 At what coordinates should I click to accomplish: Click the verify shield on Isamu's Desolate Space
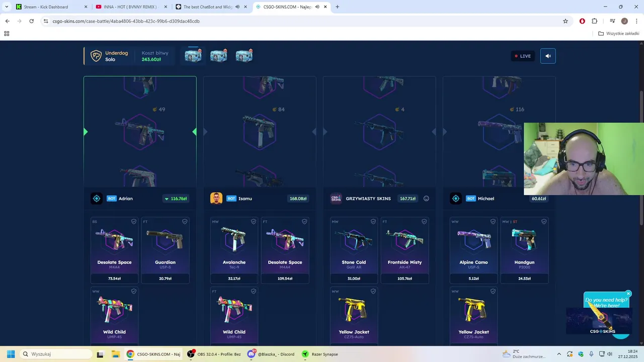pos(304,221)
